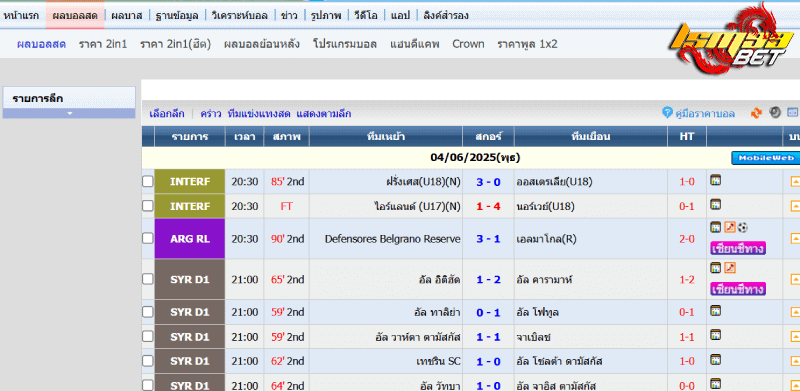800x391 pixels.
Task: Expand the รายการลีก panel arrow
Action: [x=69, y=113]
